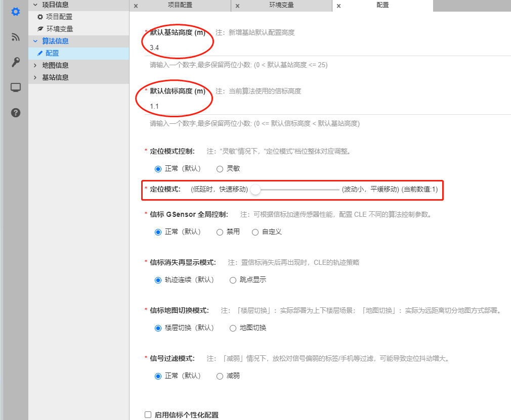Click the signal/RSS icon in left sidebar
511x420 pixels.
[x=15, y=37]
